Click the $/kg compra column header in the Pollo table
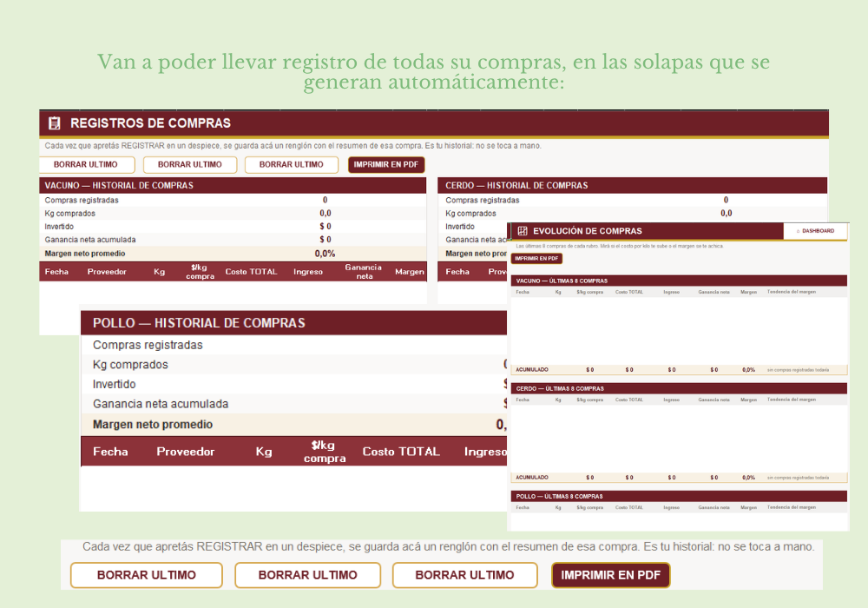The image size is (868, 608). tap(325, 452)
